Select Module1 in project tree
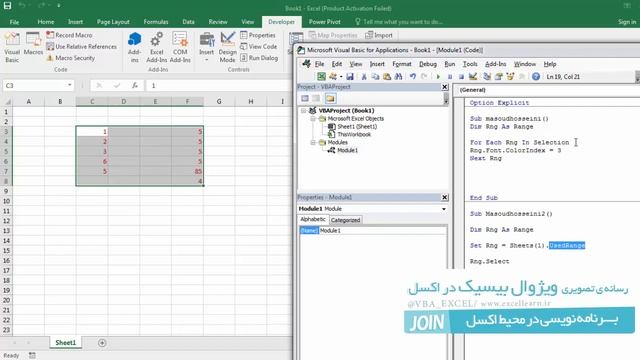Image resolution: width=640 pixels, height=360 pixels. coord(347,150)
